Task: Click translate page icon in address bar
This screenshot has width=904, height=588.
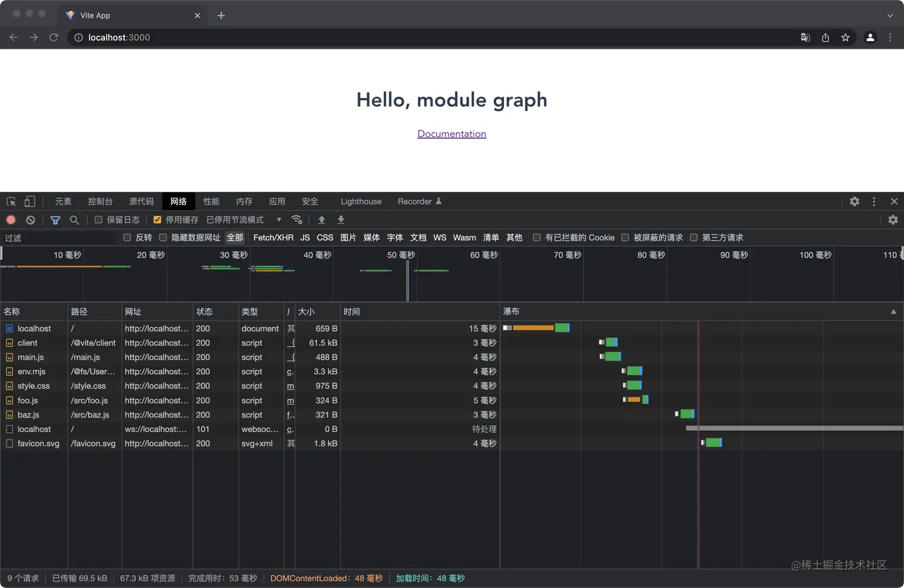Action: tap(805, 37)
